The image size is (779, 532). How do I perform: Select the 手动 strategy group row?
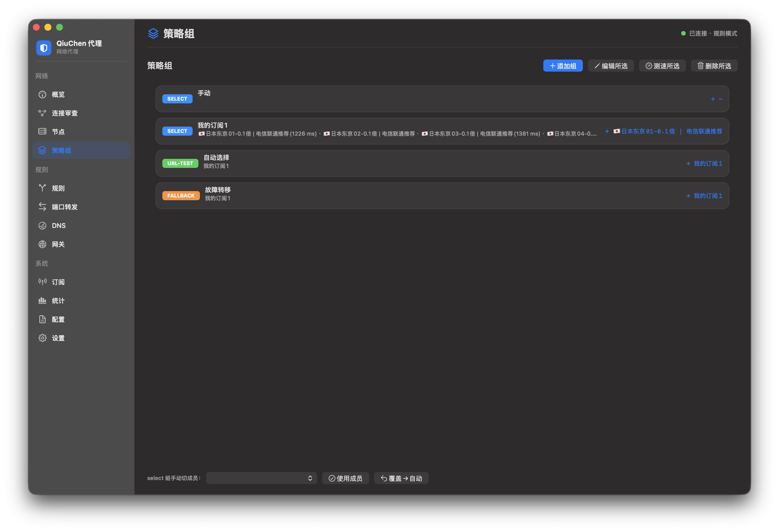pos(442,99)
